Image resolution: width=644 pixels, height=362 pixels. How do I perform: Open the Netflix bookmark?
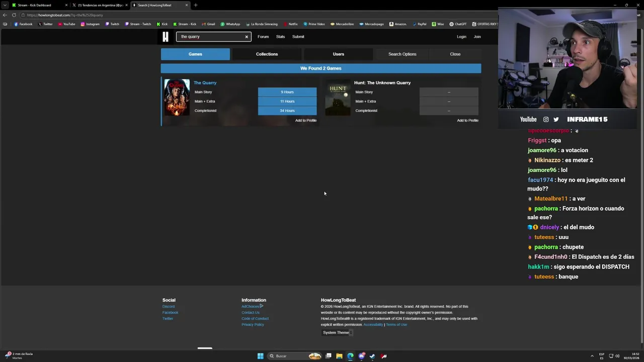tap(290, 24)
